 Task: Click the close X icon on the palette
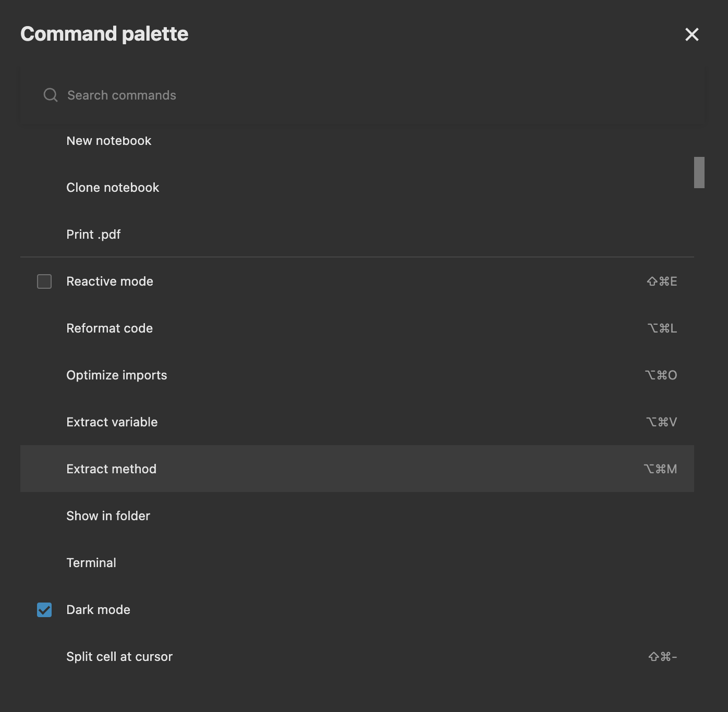click(691, 34)
